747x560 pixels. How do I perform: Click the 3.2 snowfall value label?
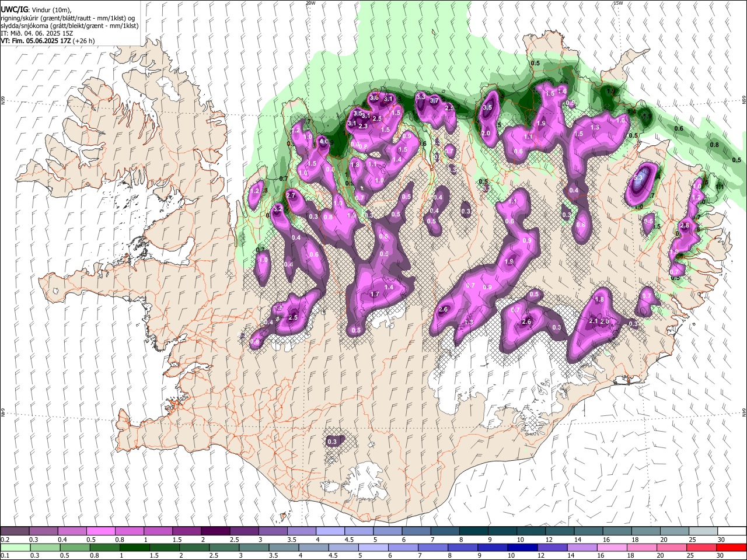click(278, 209)
